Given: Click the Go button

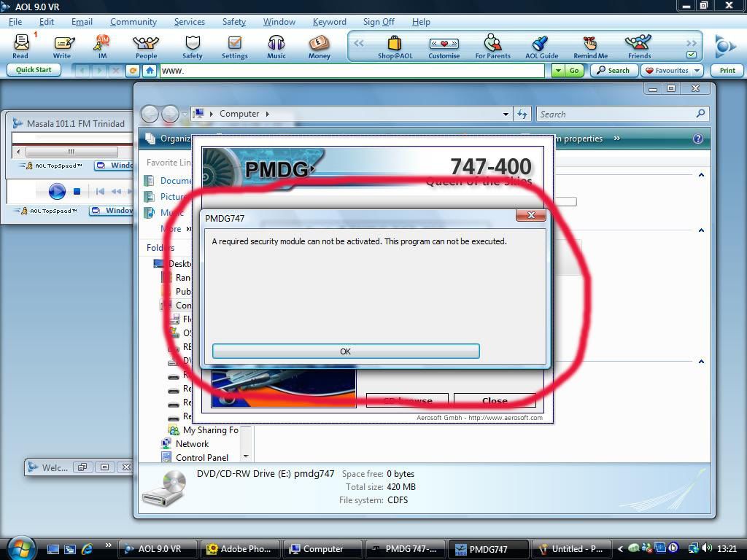Looking at the screenshot, I should 573,71.
